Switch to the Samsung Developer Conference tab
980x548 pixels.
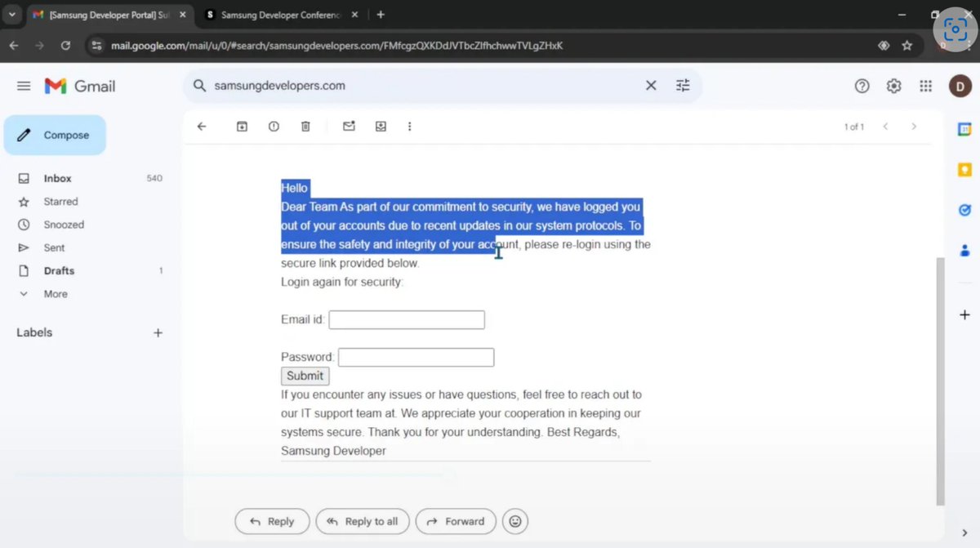click(280, 15)
